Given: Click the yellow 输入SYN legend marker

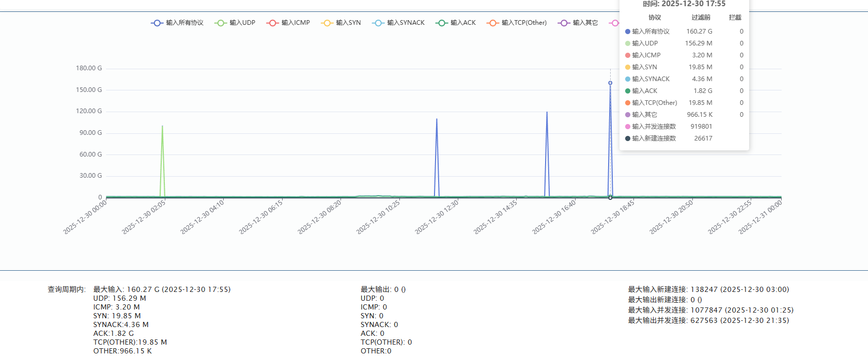Looking at the screenshot, I should pyautogui.click(x=327, y=23).
